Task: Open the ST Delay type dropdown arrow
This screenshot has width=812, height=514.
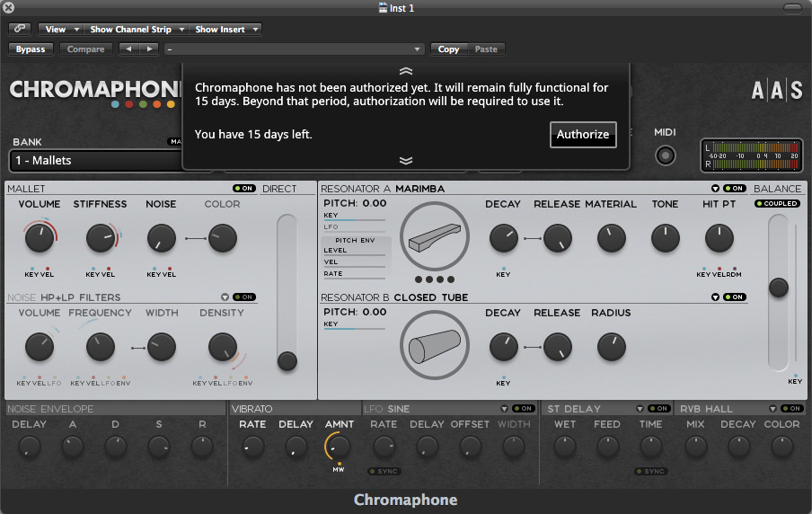Action: [640, 408]
